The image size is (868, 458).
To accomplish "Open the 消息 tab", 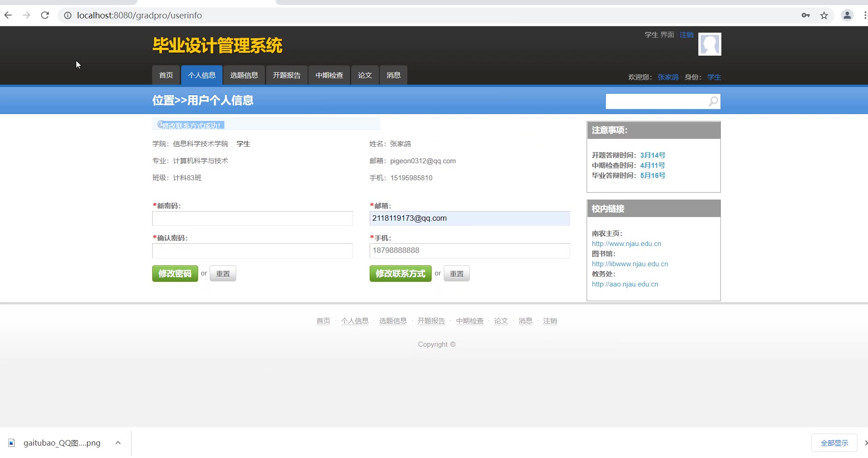I will (x=394, y=75).
